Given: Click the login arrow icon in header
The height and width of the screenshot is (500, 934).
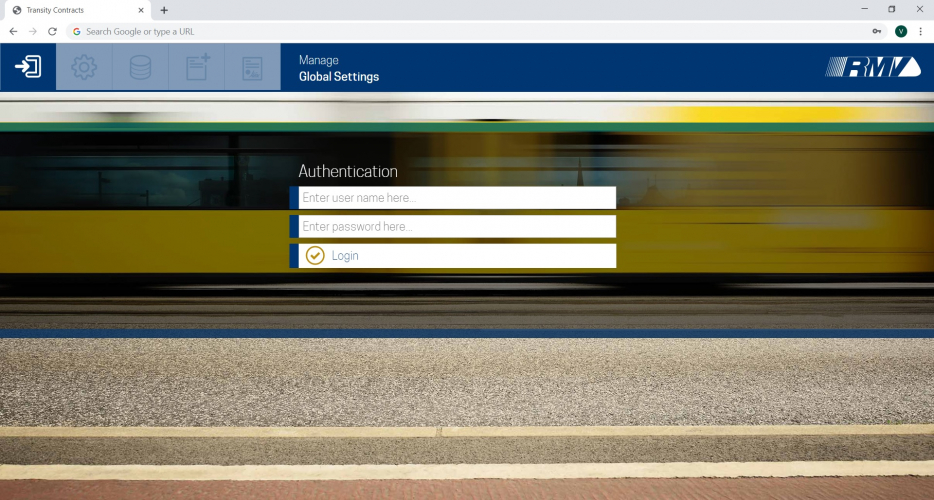Looking at the screenshot, I should pyautogui.click(x=28, y=67).
